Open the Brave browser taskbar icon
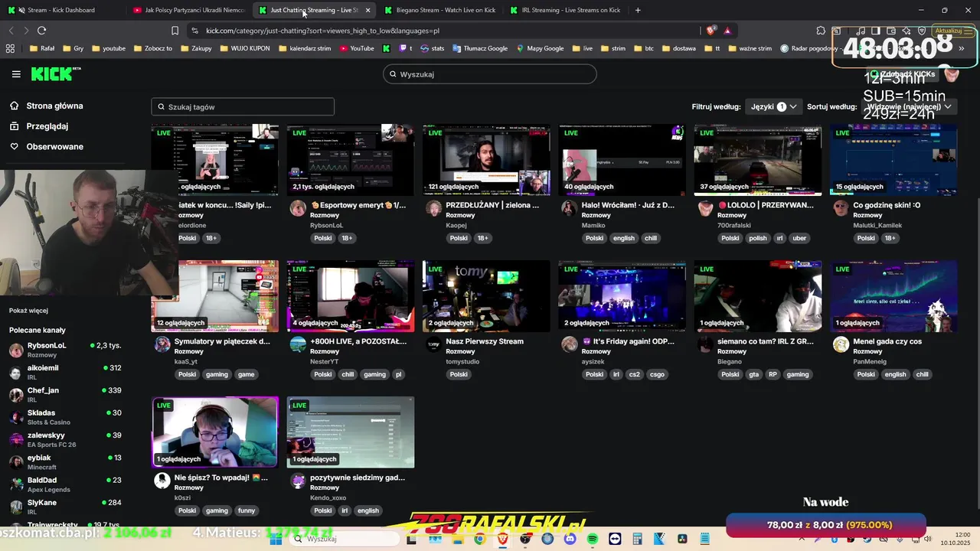980x551 pixels. pyautogui.click(x=502, y=539)
